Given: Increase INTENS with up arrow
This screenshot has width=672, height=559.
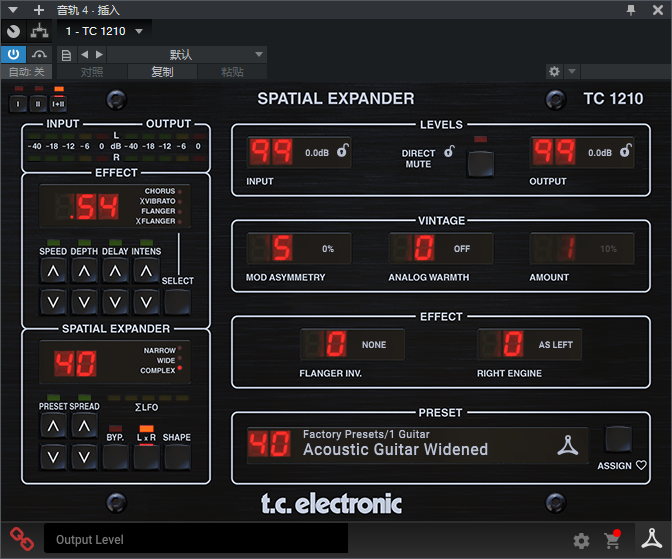Looking at the screenshot, I should pyautogui.click(x=146, y=271).
